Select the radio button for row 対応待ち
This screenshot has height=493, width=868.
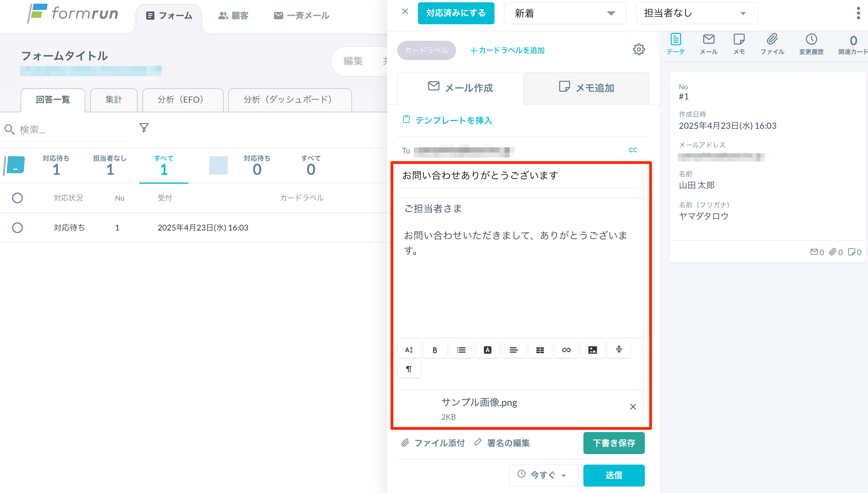coord(17,228)
